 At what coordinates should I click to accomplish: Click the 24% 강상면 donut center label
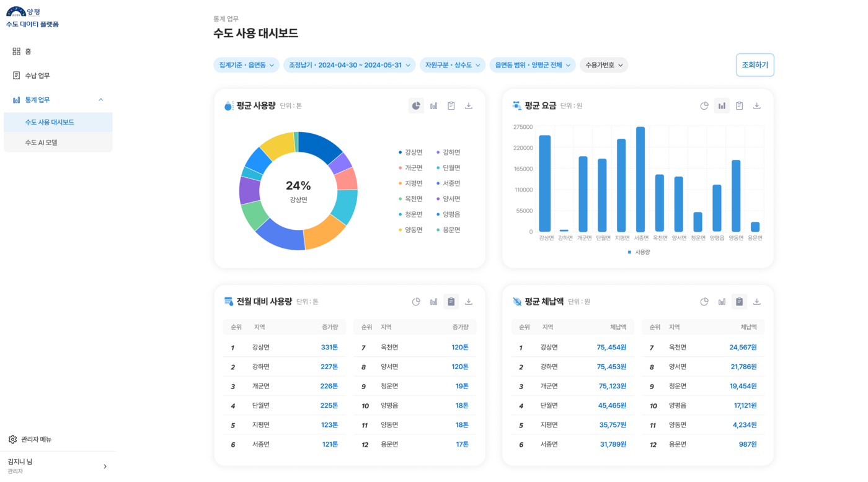298,191
